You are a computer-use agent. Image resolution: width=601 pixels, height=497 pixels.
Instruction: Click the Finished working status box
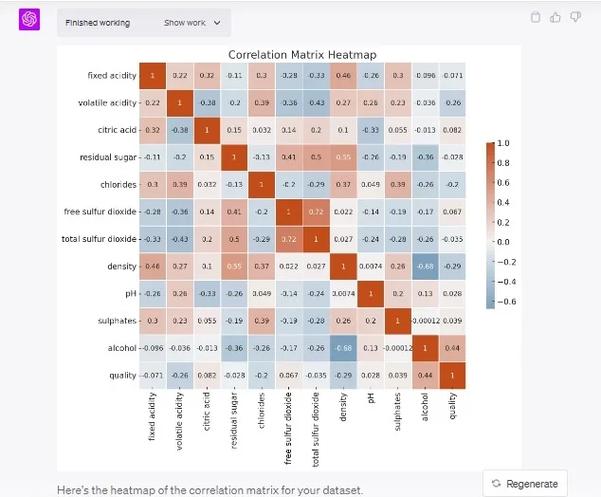[x=144, y=23]
